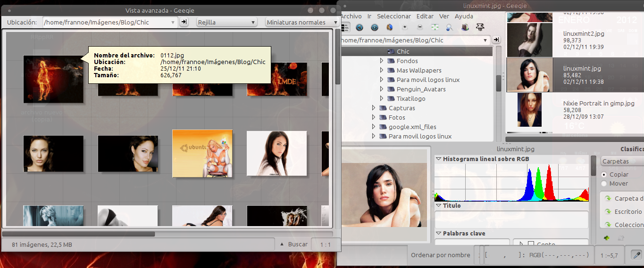Select the Ubuntu wallpaper thumbnail
644x268 pixels.
point(202,154)
